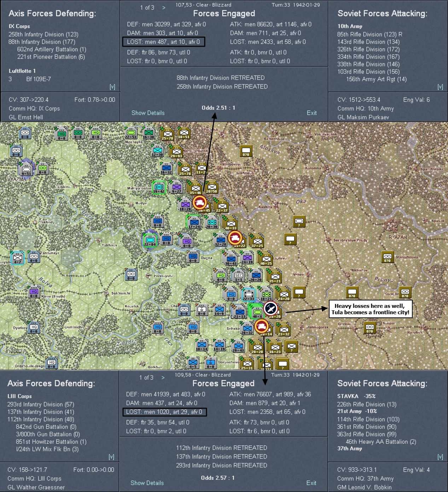
Task: Select the purple 24=19 counter
Action: pyautogui.click(x=247, y=258)
